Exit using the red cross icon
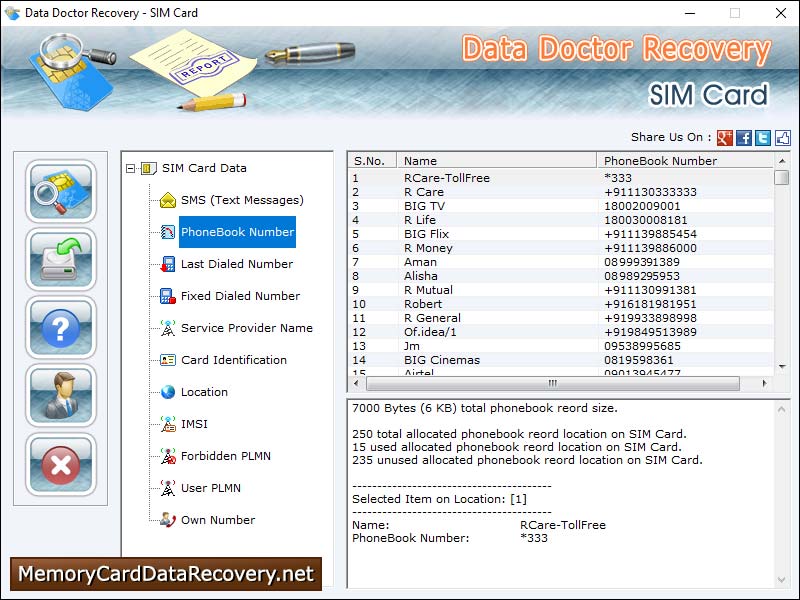 pyautogui.click(x=60, y=464)
